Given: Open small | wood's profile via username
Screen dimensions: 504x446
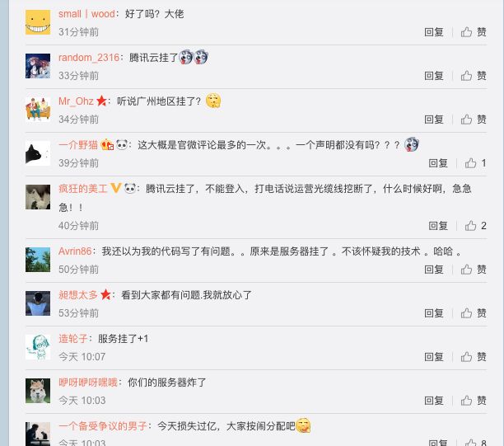Looking at the screenshot, I should [x=86, y=14].
